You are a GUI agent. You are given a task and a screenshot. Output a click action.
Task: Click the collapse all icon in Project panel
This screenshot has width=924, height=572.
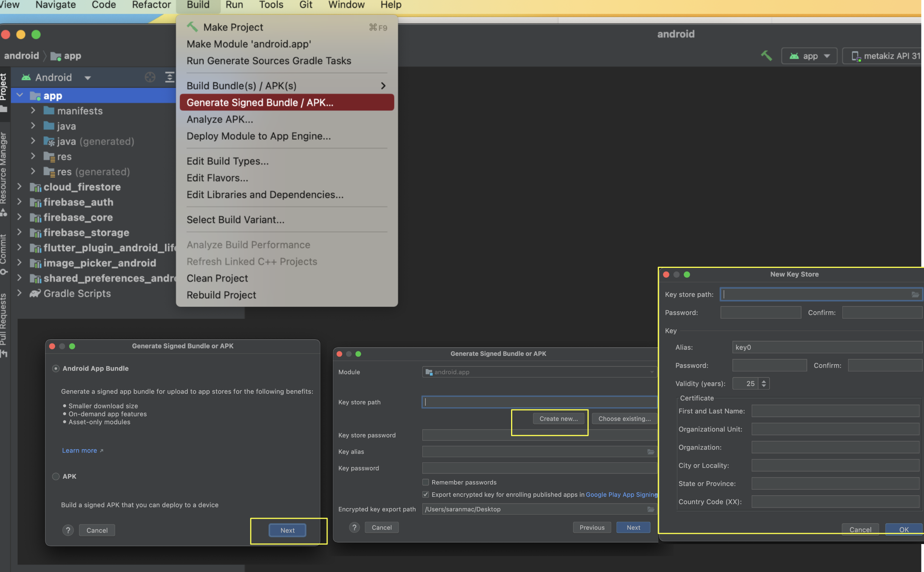170,77
